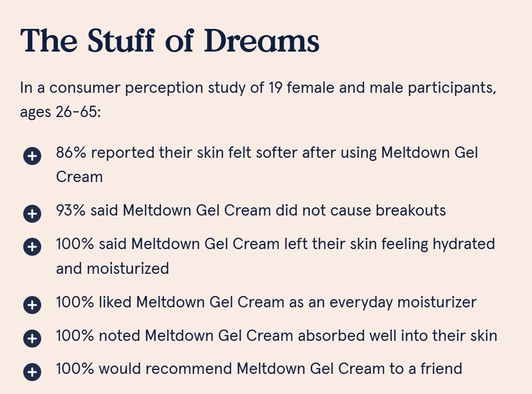Click the plus icon beside absorbed well statement
This screenshot has height=394, width=532.
click(32, 338)
